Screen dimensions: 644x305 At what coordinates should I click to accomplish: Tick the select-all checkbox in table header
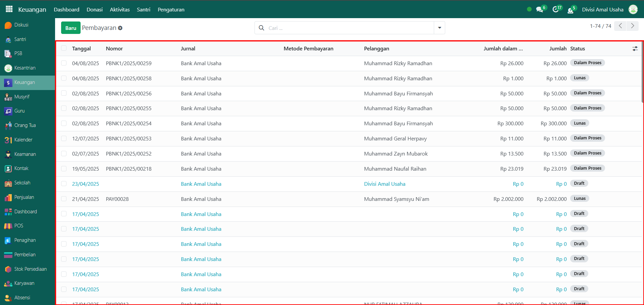click(x=64, y=48)
